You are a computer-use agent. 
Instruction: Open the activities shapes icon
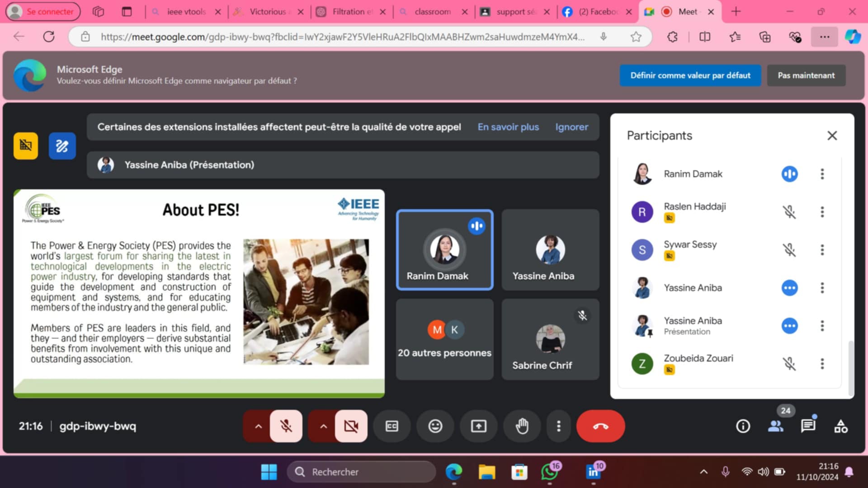pos(841,426)
